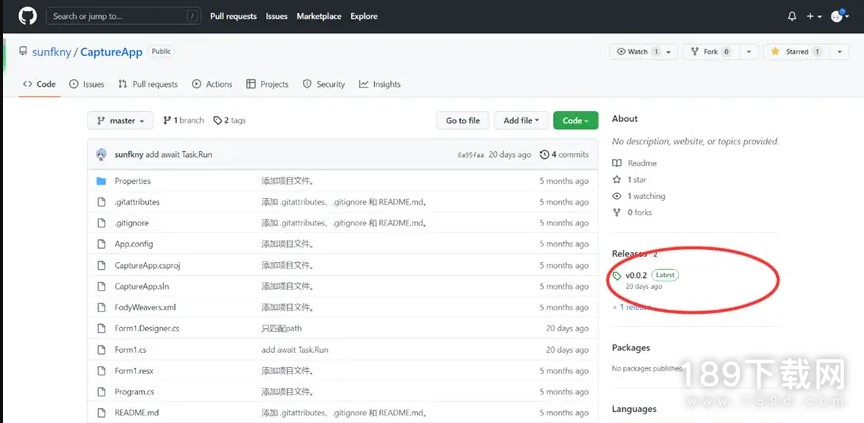
Task: Open the README.md file
Action: point(137,413)
